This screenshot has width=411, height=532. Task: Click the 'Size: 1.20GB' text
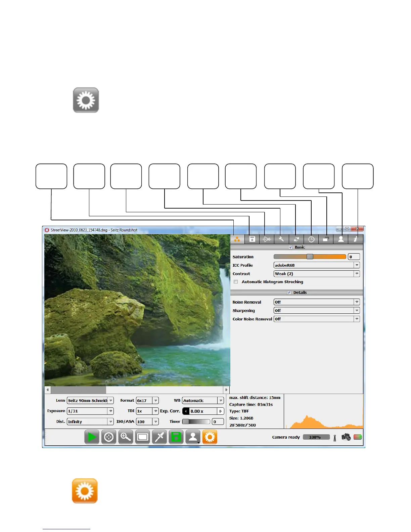pos(241,418)
